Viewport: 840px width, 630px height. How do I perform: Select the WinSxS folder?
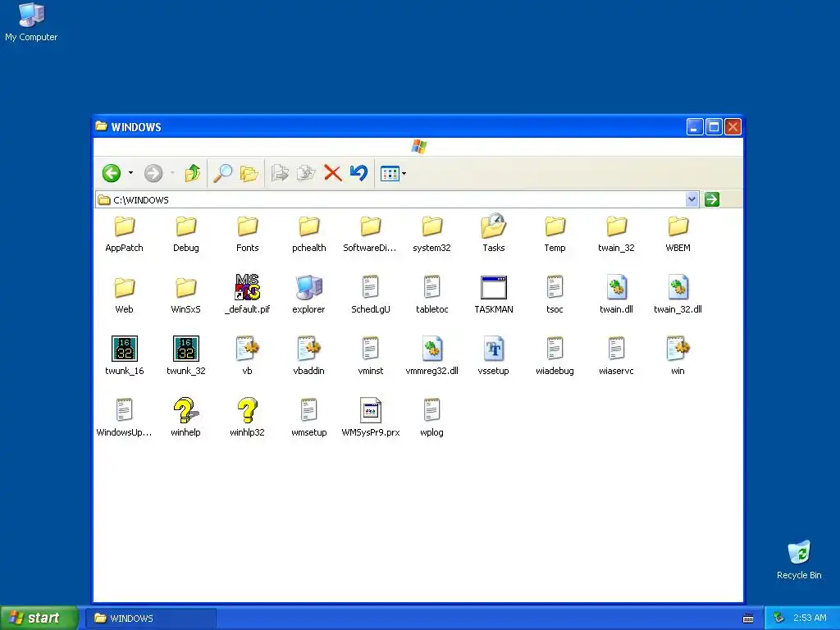[186, 295]
